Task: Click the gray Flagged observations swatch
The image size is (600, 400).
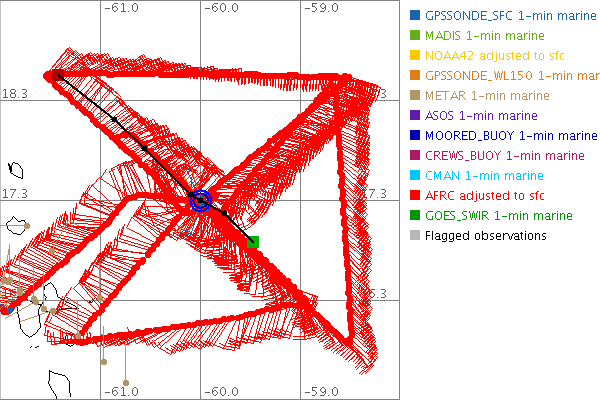Action: pos(415,236)
